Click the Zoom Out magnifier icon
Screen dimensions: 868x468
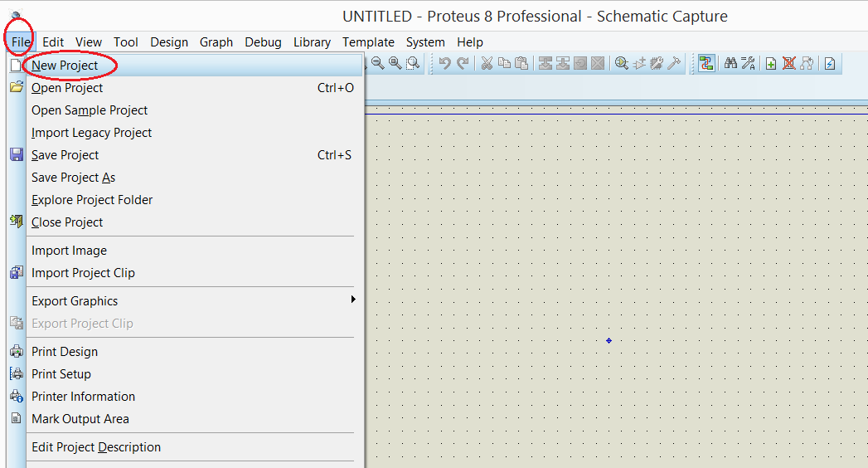378,63
